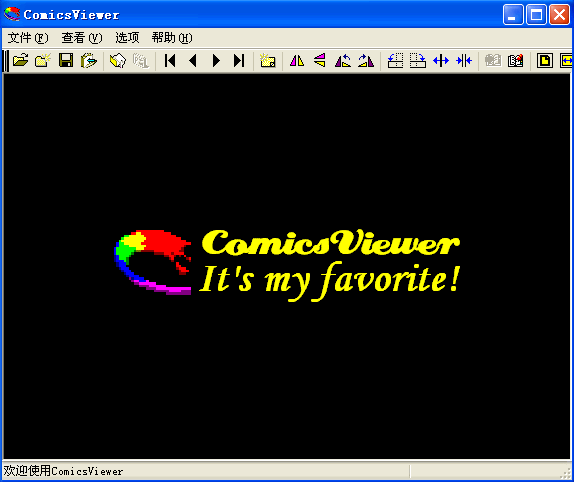Click the blue shrink width arrows icon
This screenshot has width=574, height=482.
click(x=464, y=60)
